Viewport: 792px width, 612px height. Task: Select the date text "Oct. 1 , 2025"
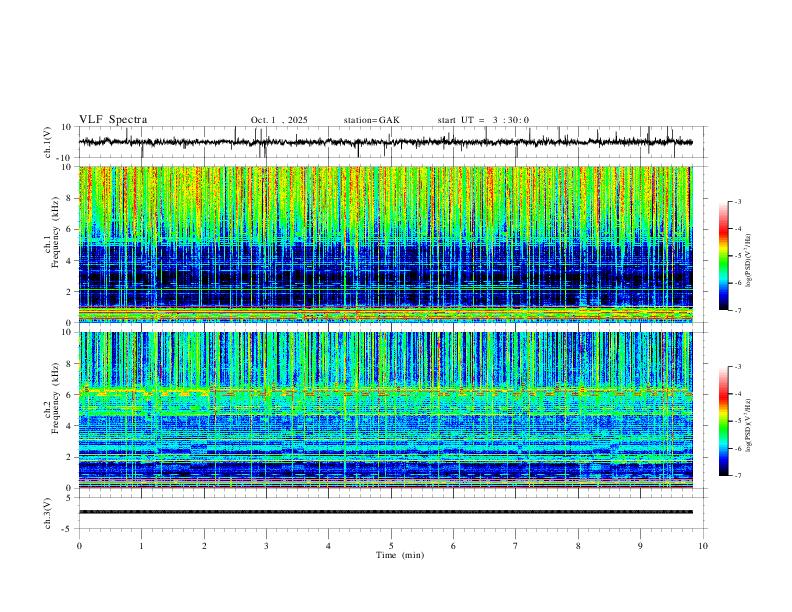(x=279, y=120)
